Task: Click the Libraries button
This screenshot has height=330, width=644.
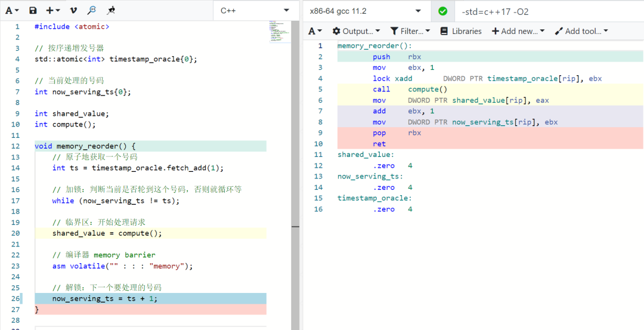Action: [461, 31]
